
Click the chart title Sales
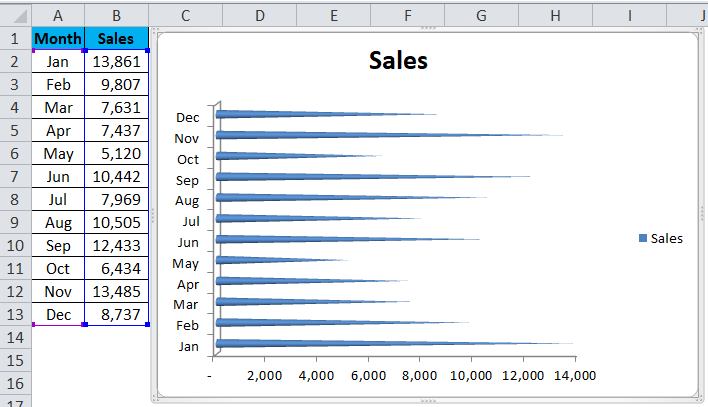coord(398,61)
